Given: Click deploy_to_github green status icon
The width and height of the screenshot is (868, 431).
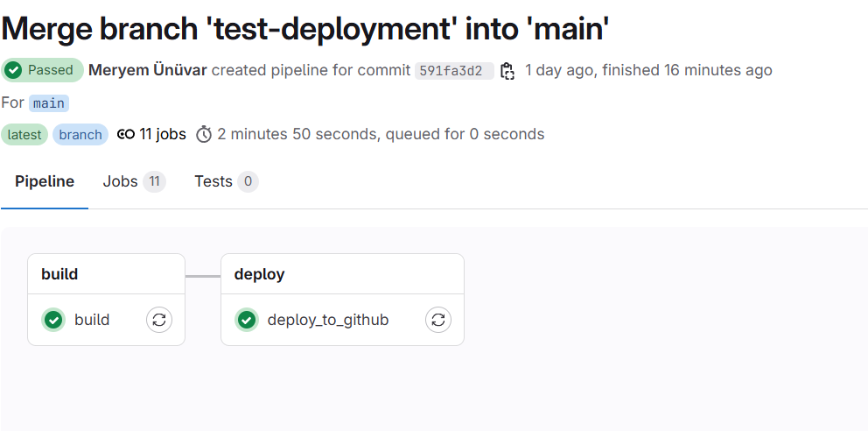Looking at the screenshot, I should [247, 321].
